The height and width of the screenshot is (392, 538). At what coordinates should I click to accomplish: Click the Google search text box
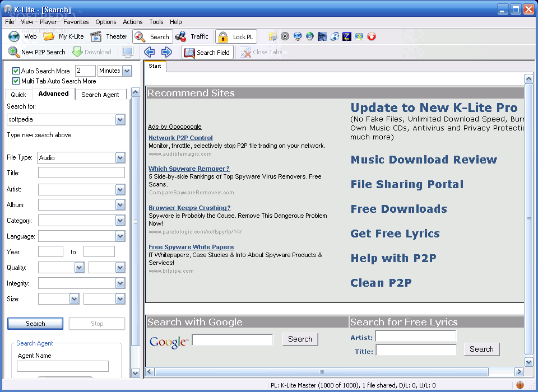point(233,339)
